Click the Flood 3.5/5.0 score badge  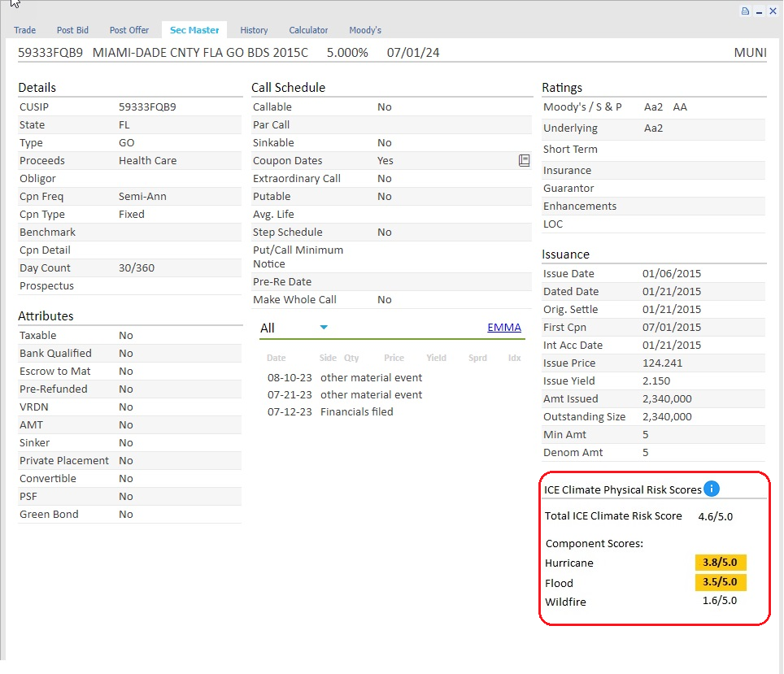coord(721,582)
